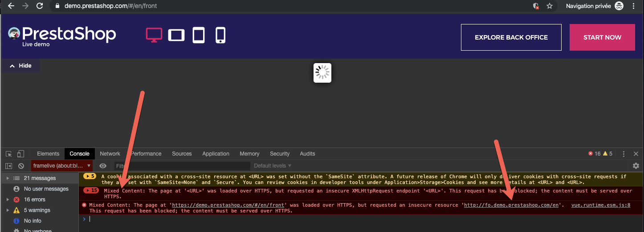Bookmark this page with star icon
Screen dimensions: 644x232
[550, 6]
